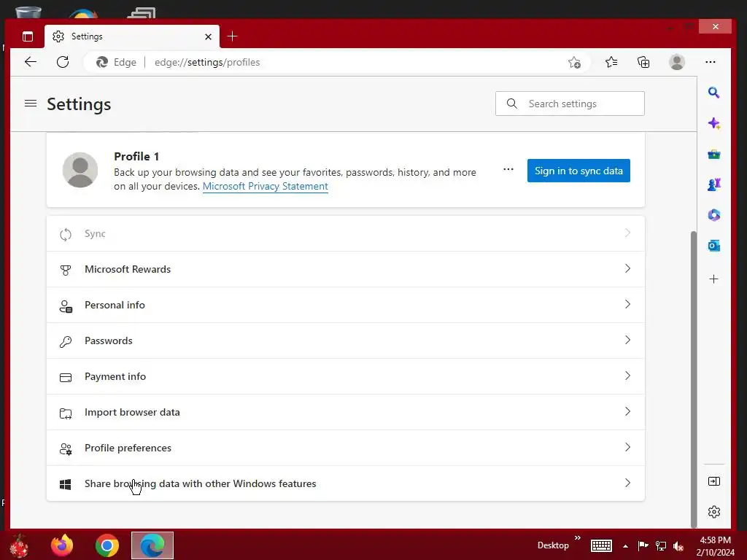Click the Microsoft Rewards trophy icon
Viewport: 747px width, 560px height.
coord(66,270)
